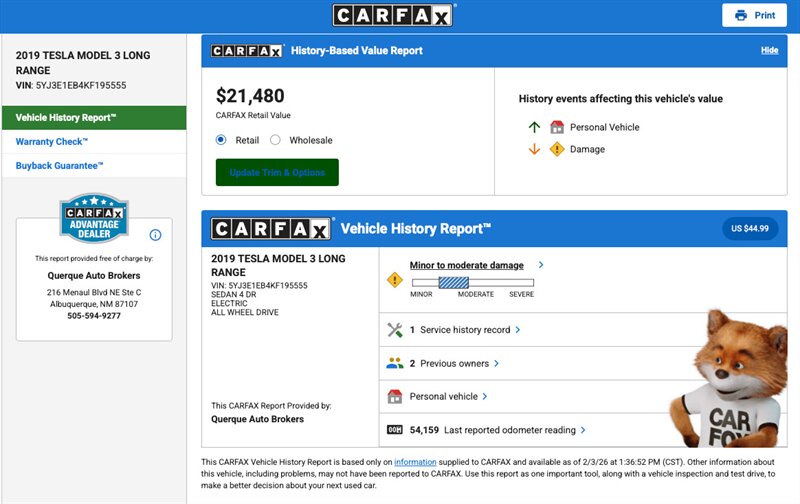Viewport: 800px width, 504px height.
Task: Open the Buyback Guarantee sidebar tab
Action: [59, 166]
